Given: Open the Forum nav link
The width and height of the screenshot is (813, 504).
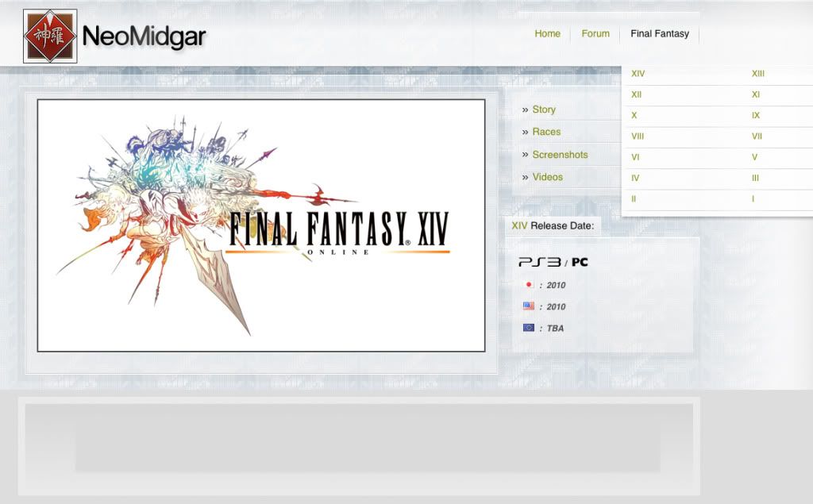Looking at the screenshot, I should [x=595, y=33].
